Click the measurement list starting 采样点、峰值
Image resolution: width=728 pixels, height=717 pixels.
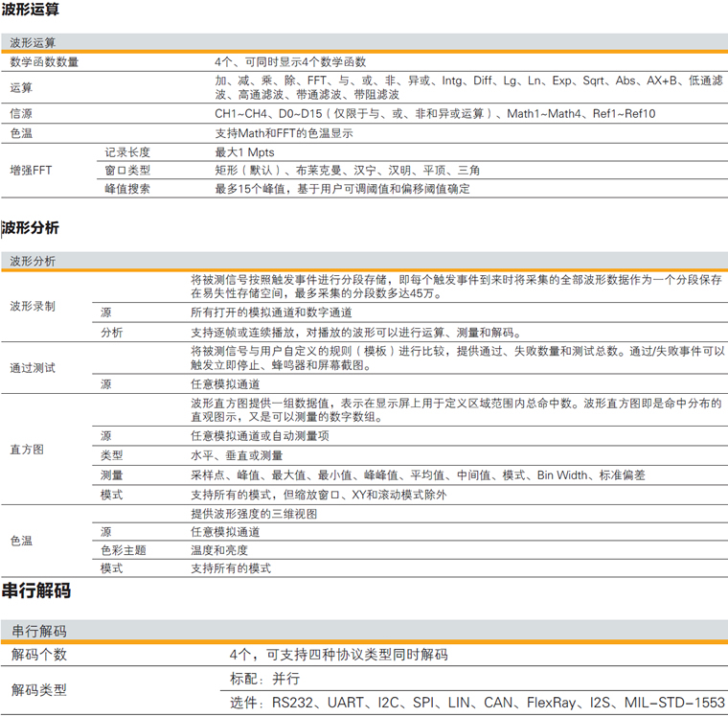coord(418,474)
